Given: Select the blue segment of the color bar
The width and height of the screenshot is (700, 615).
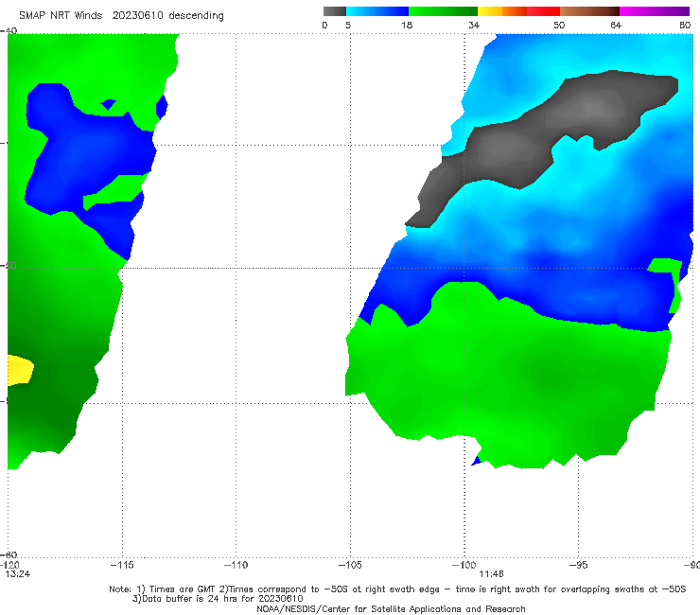Looking at the screenshot, I should 377,11.
